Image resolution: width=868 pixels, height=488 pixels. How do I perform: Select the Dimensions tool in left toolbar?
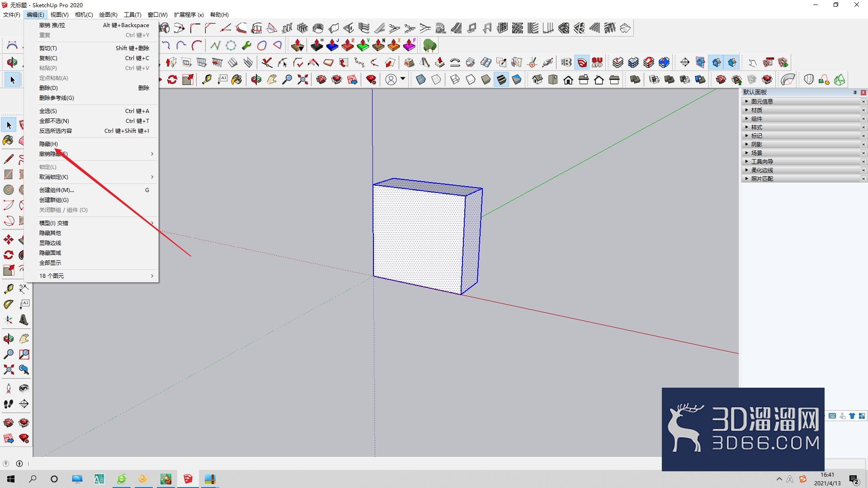24,289
